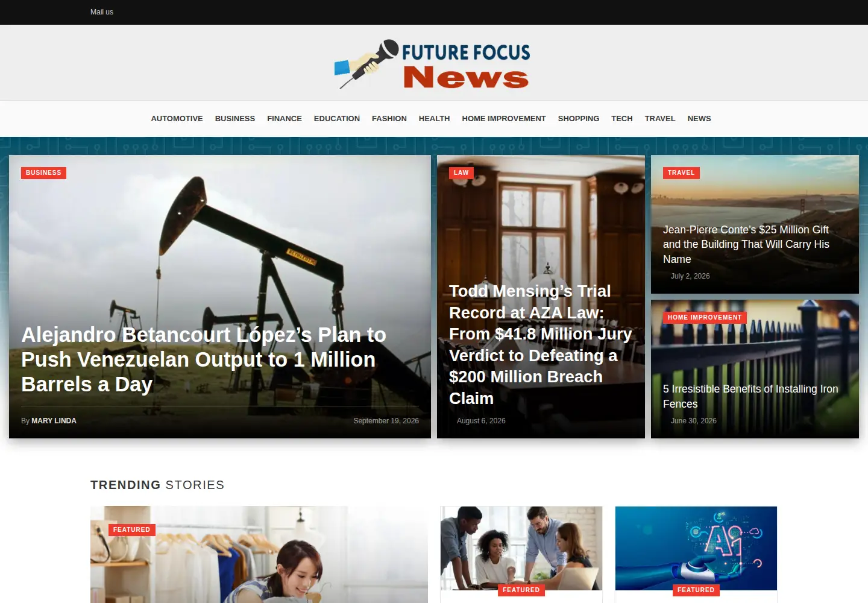The width and height of the screenshot is (868, 603).
Task: Open the AI robot hand thumbnail
Action: point(696,548)
